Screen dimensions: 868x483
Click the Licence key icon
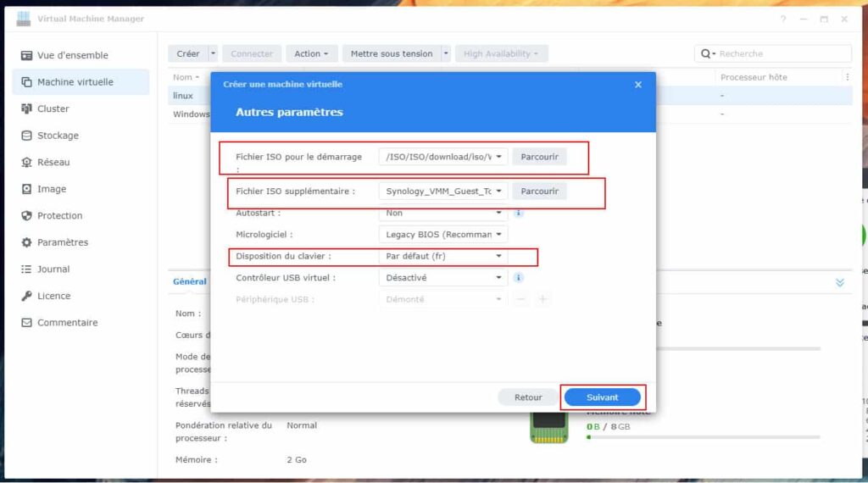pyautogui.click(x=26, y=296)
